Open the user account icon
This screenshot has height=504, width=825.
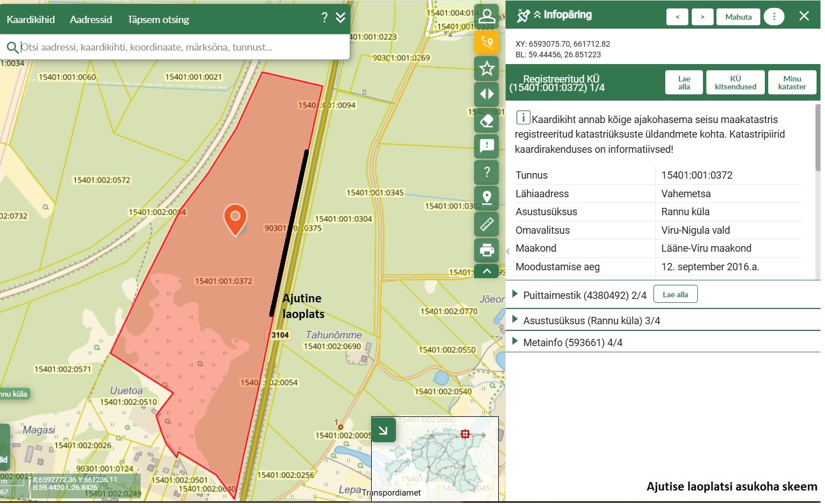tap(486, 16)
